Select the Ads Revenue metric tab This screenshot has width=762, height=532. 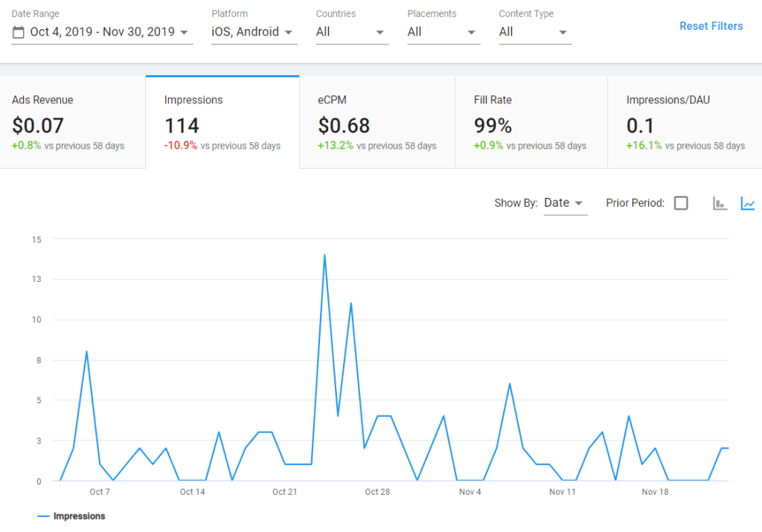click(73, 122)
